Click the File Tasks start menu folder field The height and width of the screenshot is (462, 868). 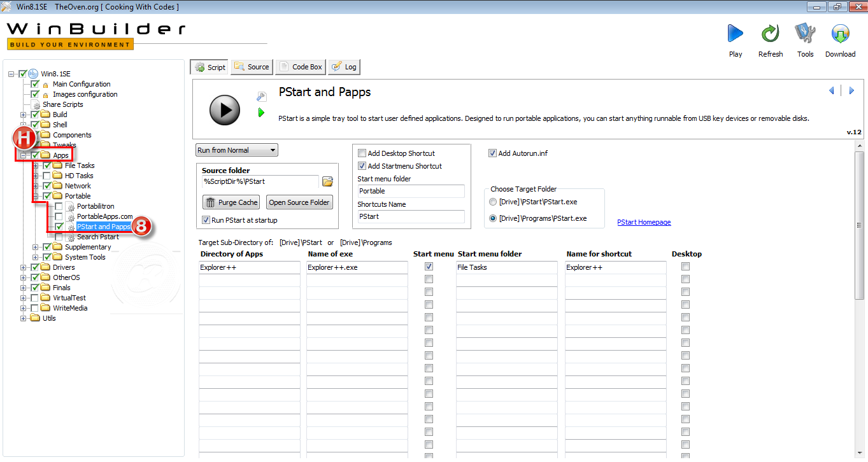click(507, 267)
